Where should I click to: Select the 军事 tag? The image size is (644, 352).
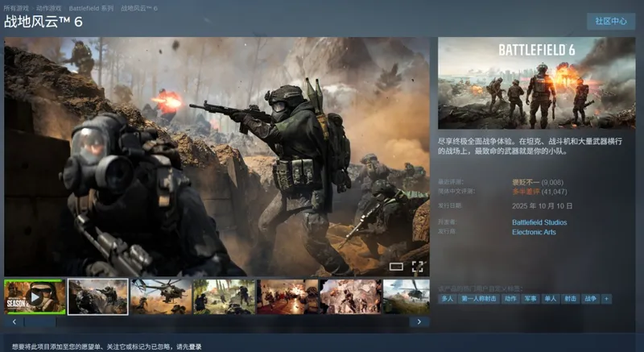pyautogui.click(x=530, y=299)
